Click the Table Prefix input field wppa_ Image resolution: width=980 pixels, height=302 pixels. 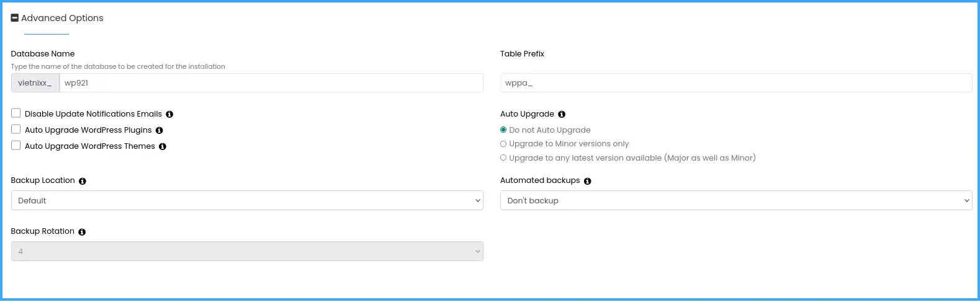(736, 83)
